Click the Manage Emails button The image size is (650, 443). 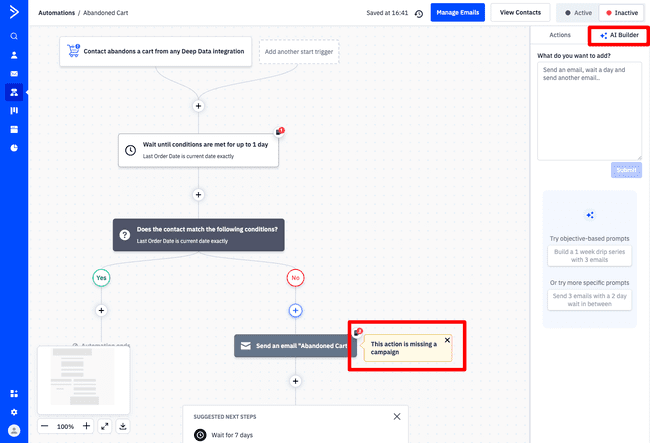click(457, 13)
